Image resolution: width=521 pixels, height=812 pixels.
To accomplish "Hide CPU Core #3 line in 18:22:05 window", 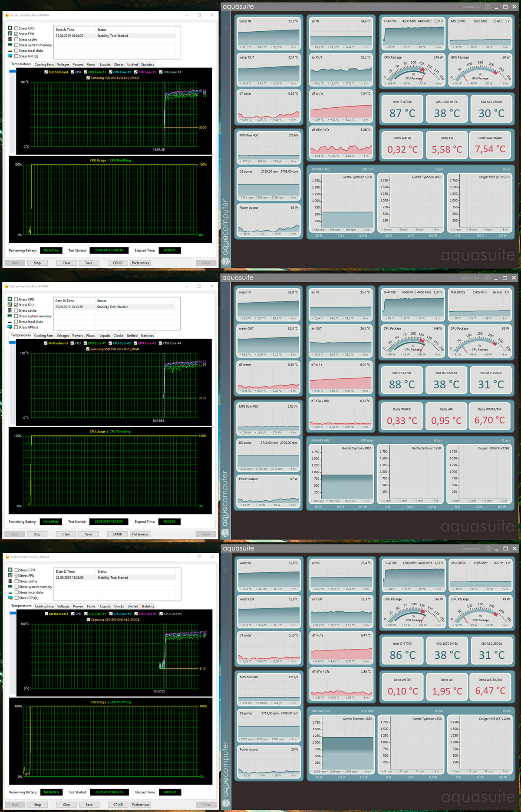I will [136, 614].
